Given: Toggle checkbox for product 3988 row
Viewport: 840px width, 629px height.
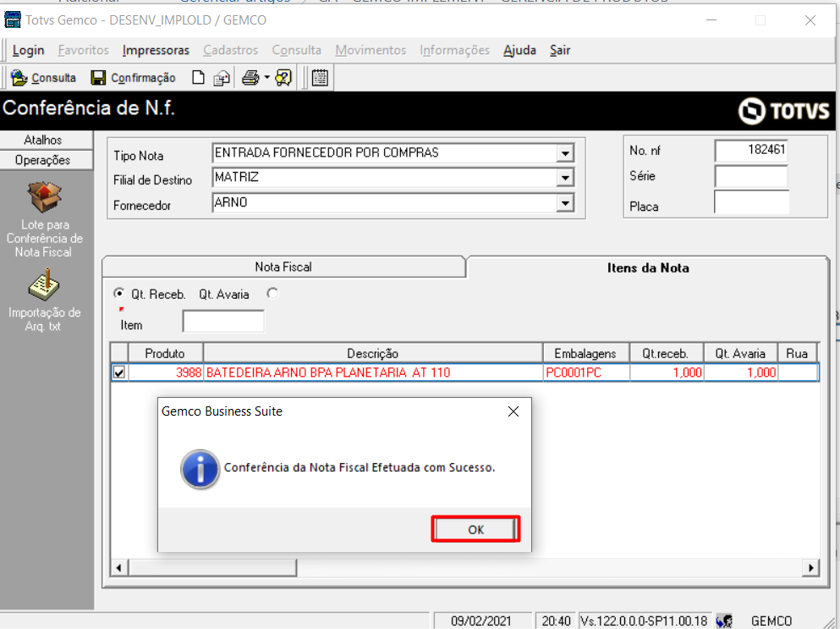Looking at the screenshot, I should tap(119, 372).
